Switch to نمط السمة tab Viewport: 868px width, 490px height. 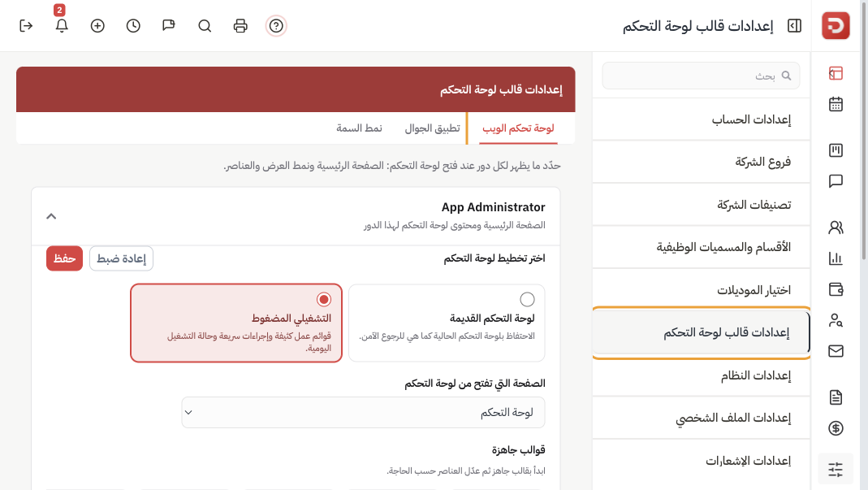[359, 128]
